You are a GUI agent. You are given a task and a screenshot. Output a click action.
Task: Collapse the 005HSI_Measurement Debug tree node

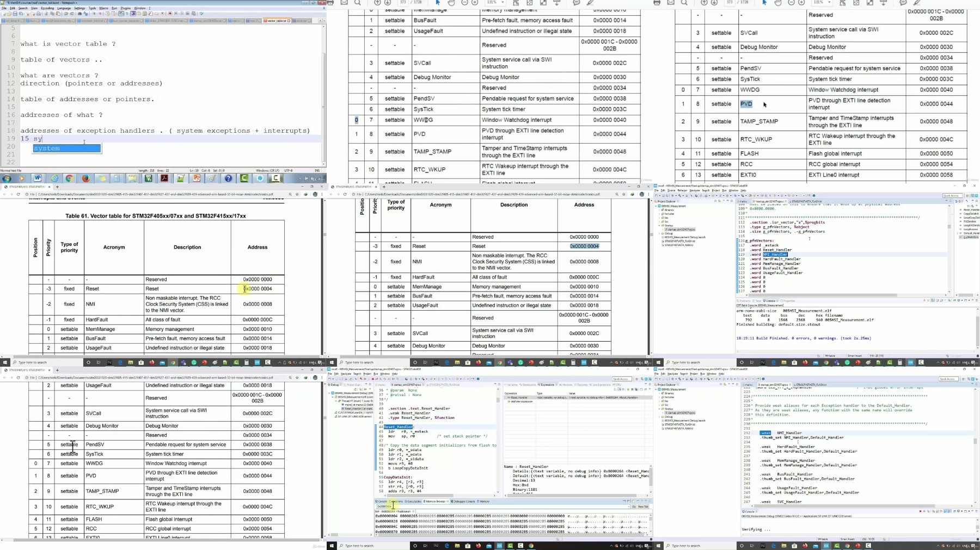coord(329,393)
